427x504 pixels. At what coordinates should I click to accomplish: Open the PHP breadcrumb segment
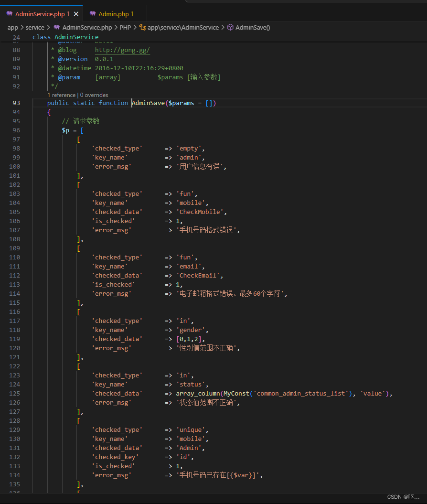point(125,27)
